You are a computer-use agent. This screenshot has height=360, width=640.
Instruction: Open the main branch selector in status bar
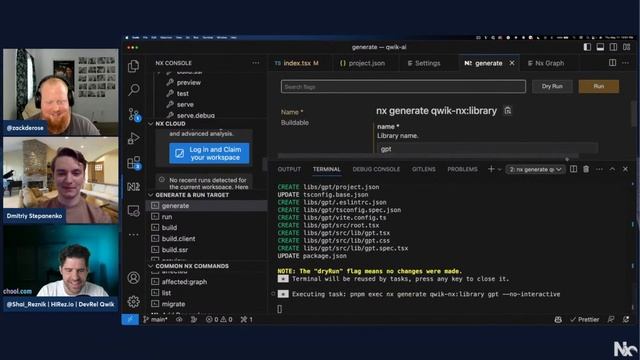155,320
